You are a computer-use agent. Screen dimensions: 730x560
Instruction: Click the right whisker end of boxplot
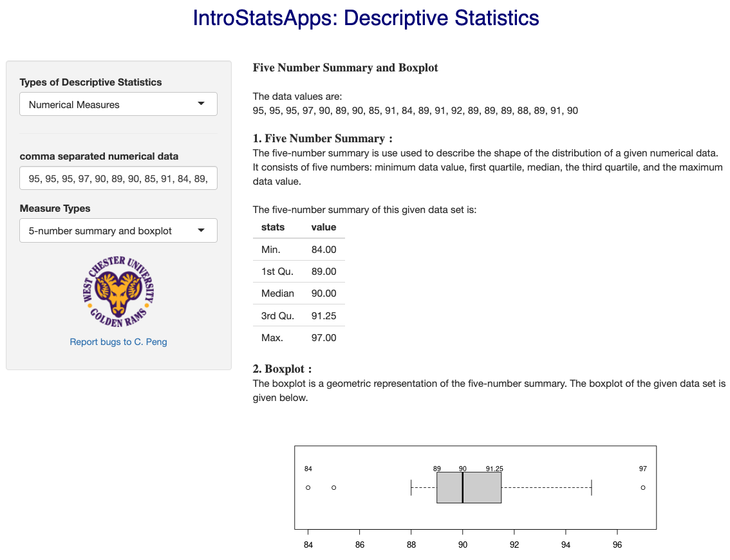point(591,488)
